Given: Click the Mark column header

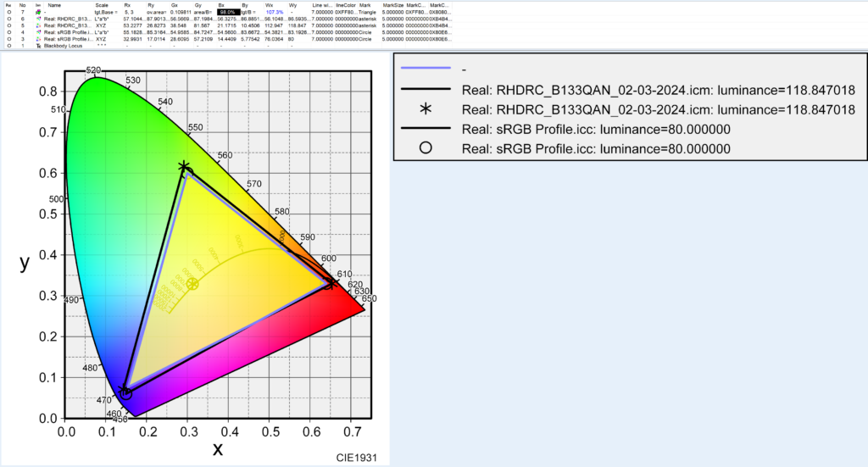Looking at the screenshot, I should click(x=364, y=5).
